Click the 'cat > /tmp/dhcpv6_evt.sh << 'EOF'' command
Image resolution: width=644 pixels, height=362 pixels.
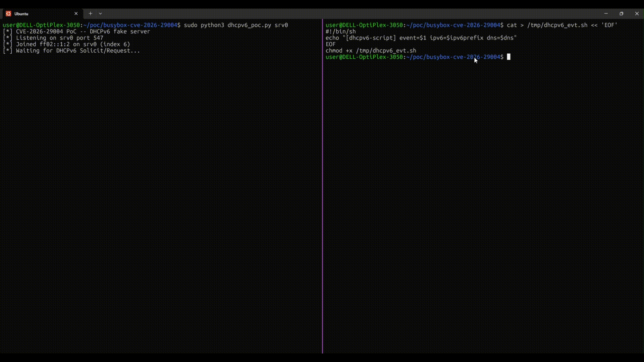click(562, 25)
